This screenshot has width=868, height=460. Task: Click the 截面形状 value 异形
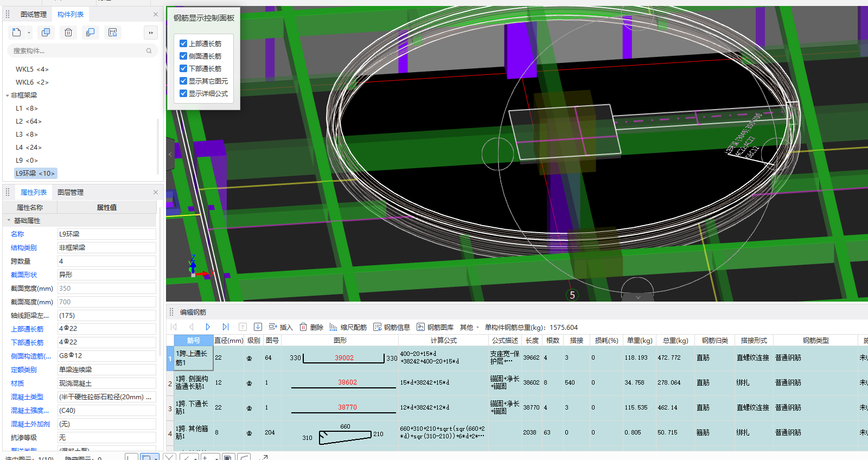pyautogui.click(x=107, y=275)
